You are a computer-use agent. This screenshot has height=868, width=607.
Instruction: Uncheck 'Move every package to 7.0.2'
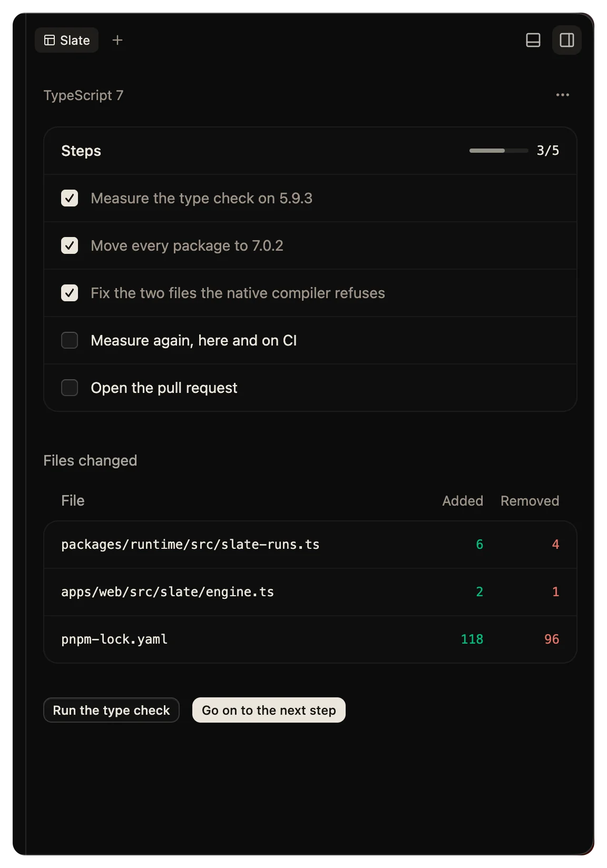click(x=70, y=245)
